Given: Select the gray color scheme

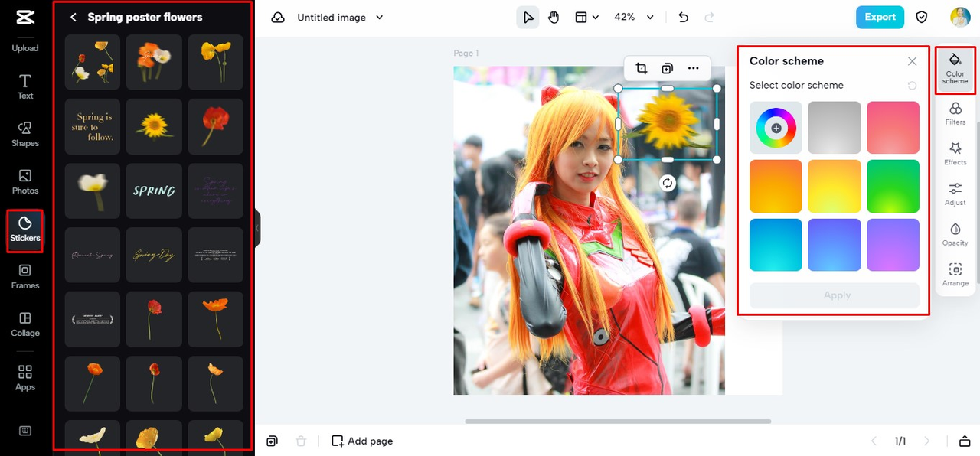Looking at the screenshot, I should coord(835,128).
